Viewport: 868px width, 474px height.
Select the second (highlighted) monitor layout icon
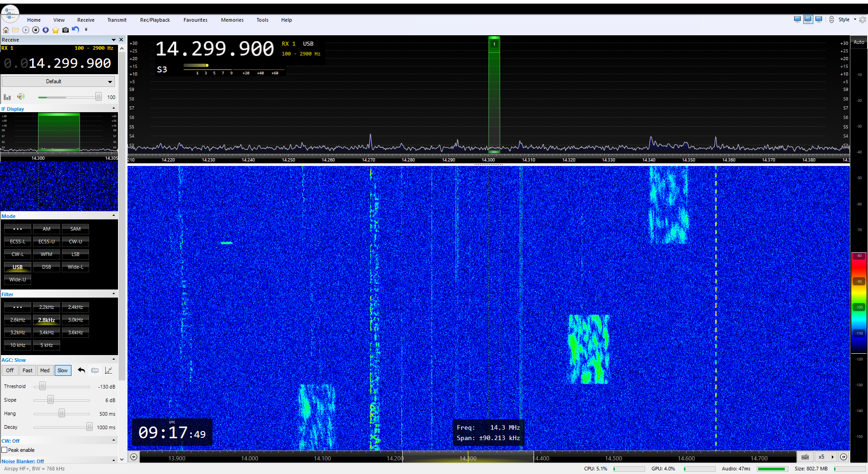pyautogui.click(x=808, y=19)
